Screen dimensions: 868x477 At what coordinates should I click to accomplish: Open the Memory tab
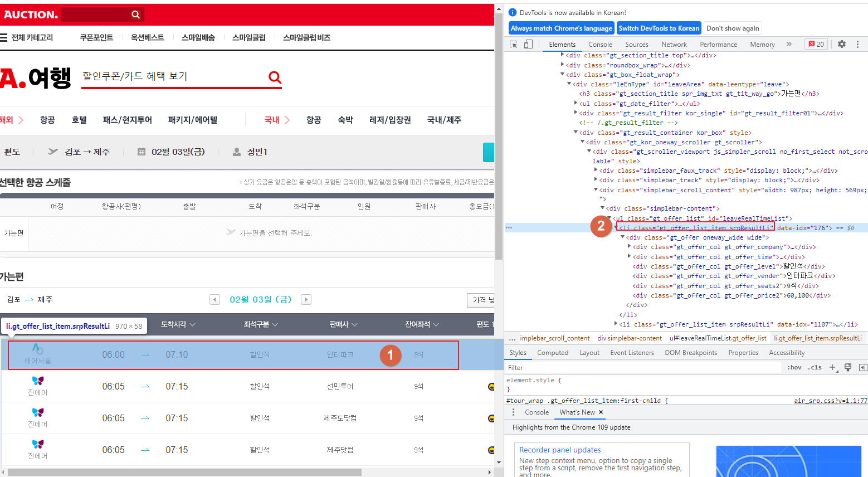click(x=762, y=44)
